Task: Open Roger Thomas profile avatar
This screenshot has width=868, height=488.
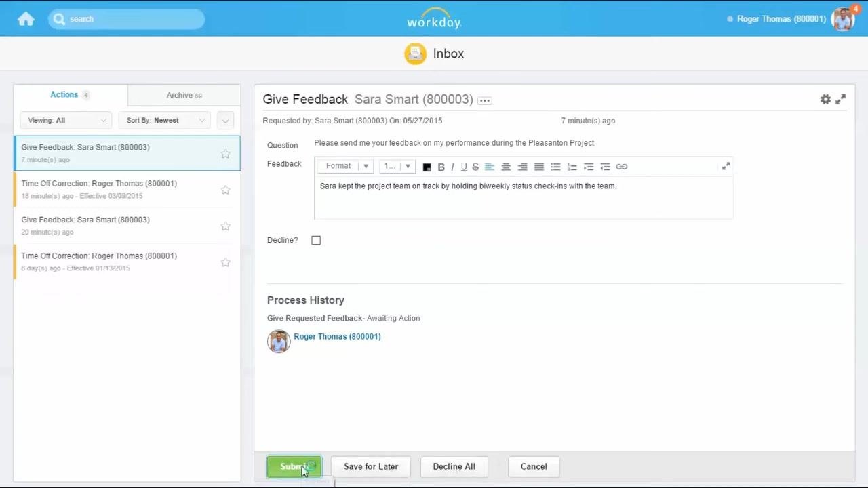Action: point(843,19)
